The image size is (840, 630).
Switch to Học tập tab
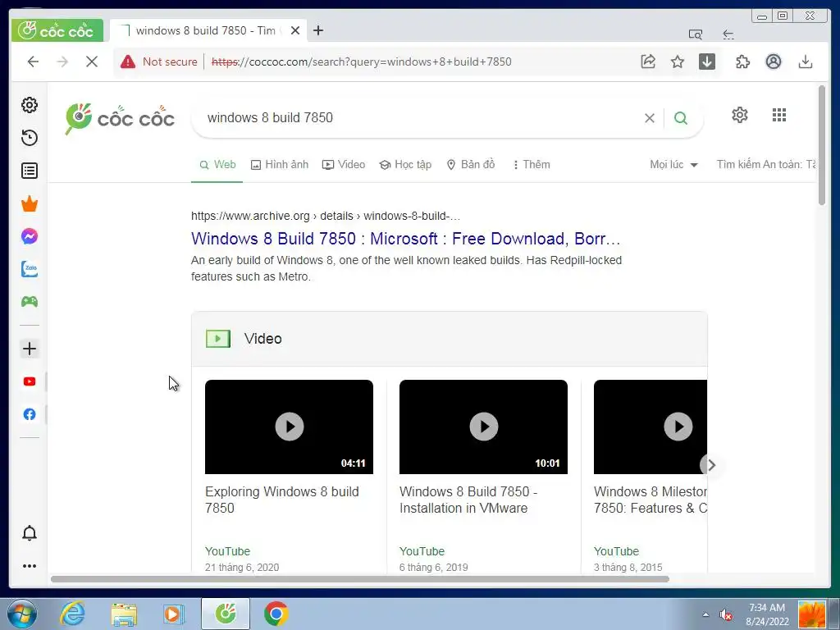click(405, 164)
